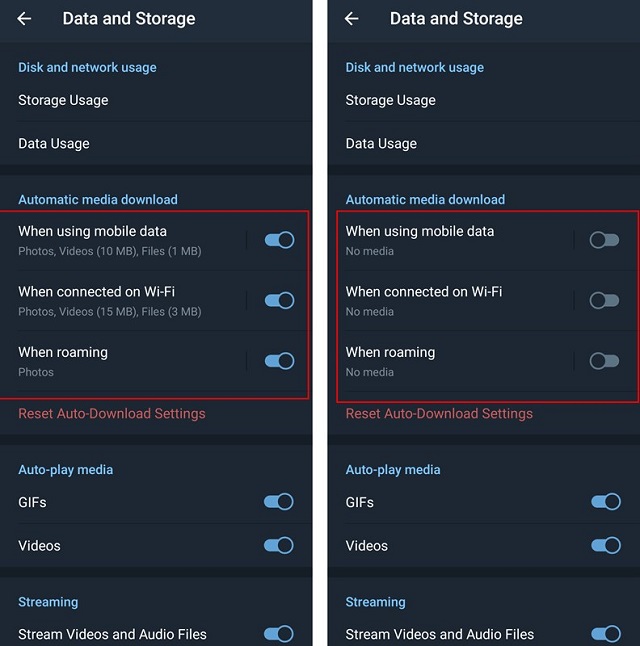This screenshot has width=640, height=646.
Task: Toggle GIFs auto-play on left screen
Action: click(x=279, y=502)
